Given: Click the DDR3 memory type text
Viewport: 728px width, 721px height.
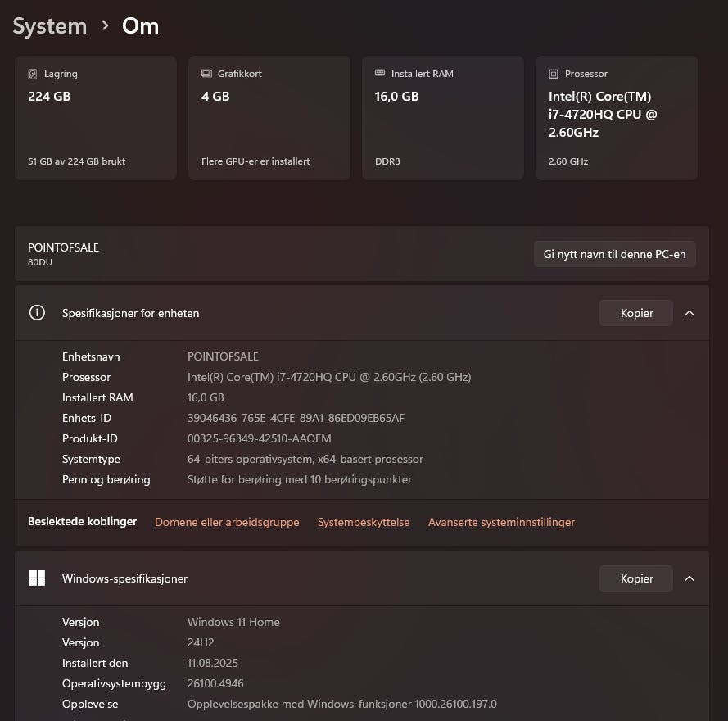Looking at the screenshot, I should (387, 161).
